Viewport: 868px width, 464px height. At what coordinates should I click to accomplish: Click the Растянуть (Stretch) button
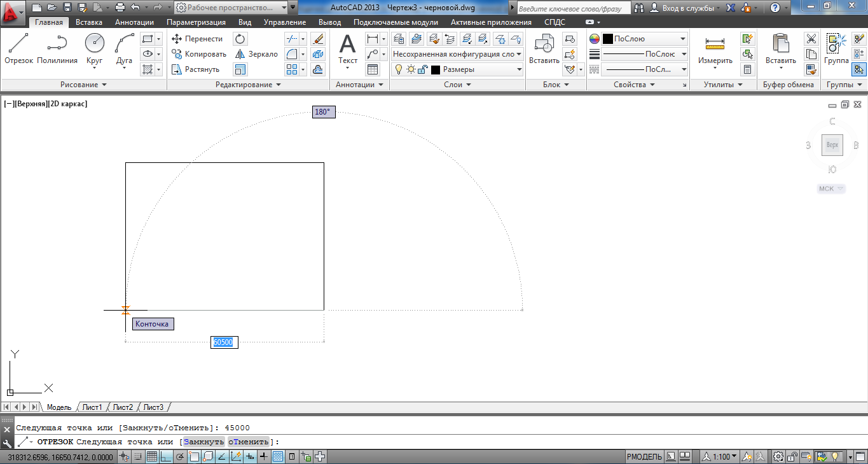[196, 69]
